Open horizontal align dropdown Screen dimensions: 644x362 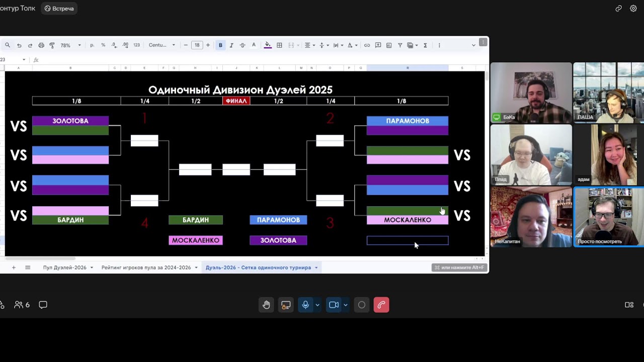coord(309,45)
